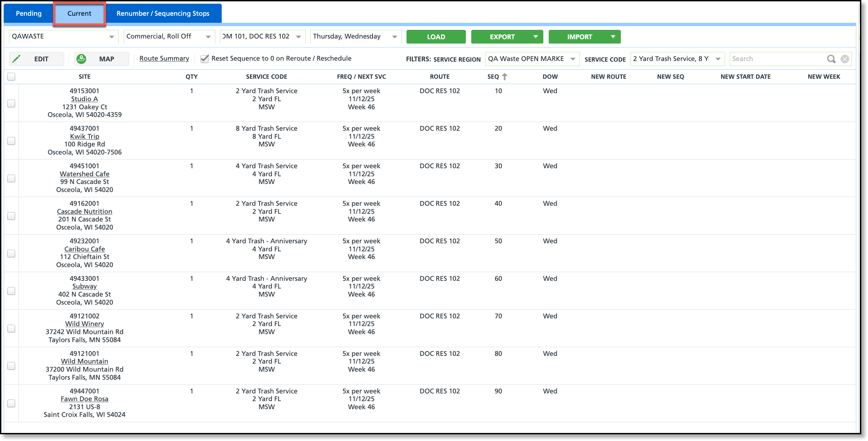Clear search with the X icon
Screen dimensions: 868x441
click(x=845, y=59)
